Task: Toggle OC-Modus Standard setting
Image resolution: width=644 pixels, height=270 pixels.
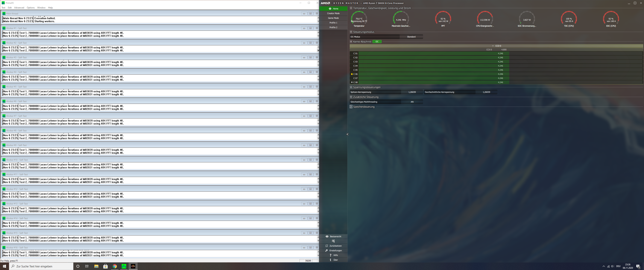Action: click(411, 37)
